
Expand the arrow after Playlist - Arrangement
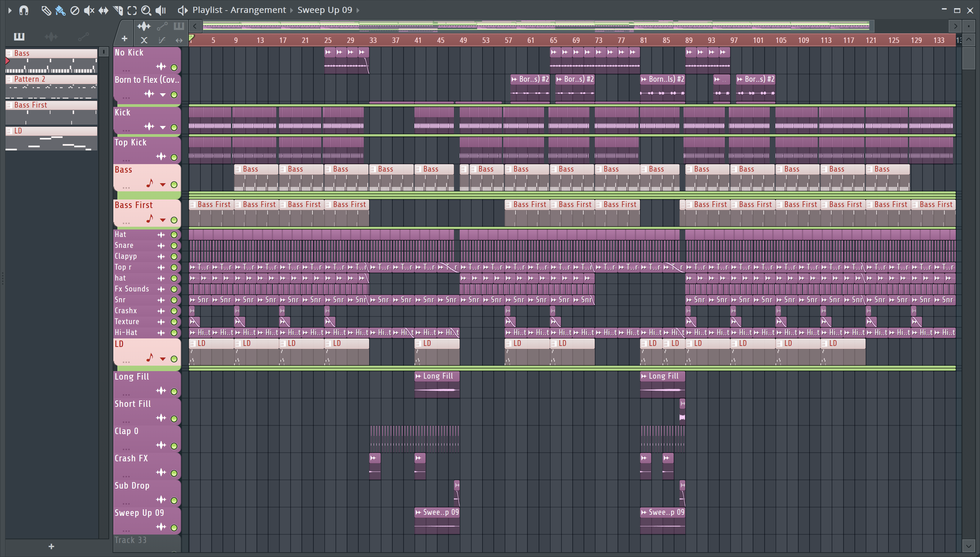click(292, 10)
